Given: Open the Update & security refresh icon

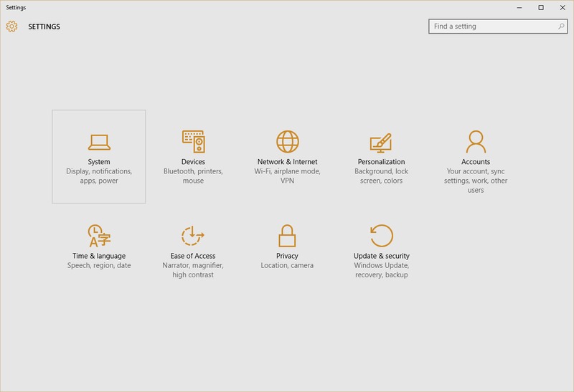Looking at the screenshot, I should pyautogui.click(x=381, y=235).
